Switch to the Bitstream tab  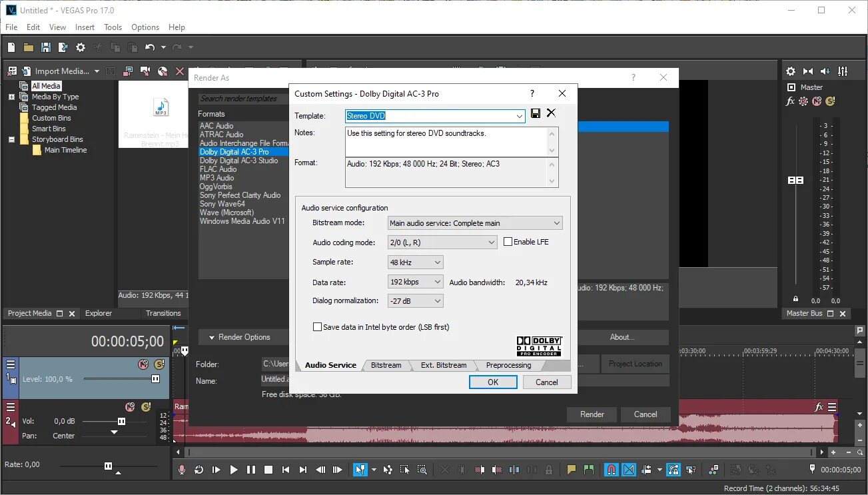[x=386, y=365]
